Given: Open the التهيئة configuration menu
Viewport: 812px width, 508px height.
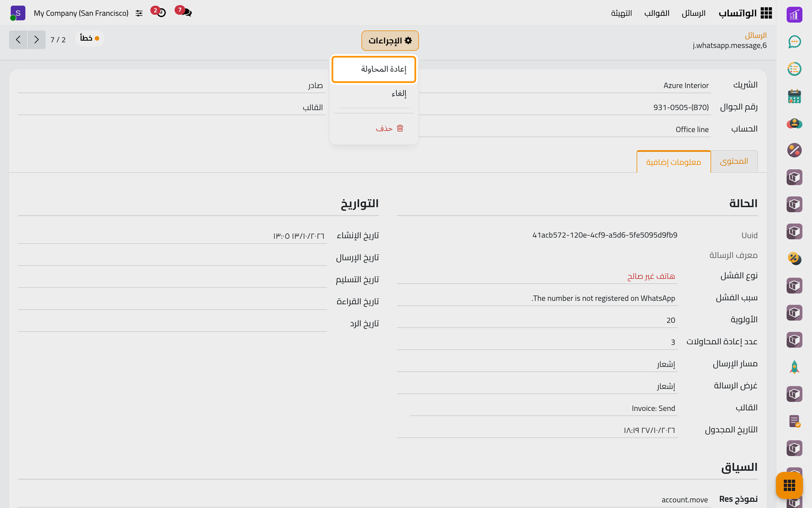Looking at the screenshot, I should point(621,13).
